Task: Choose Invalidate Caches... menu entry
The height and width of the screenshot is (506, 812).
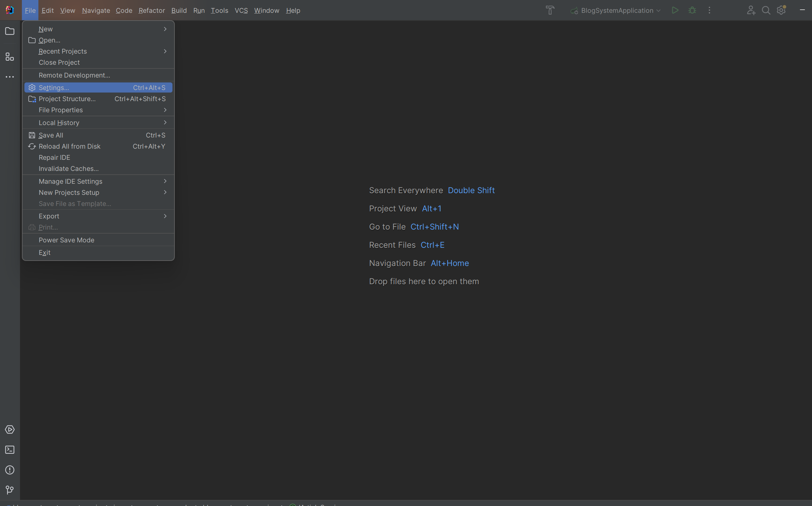Action: [68, 169]
